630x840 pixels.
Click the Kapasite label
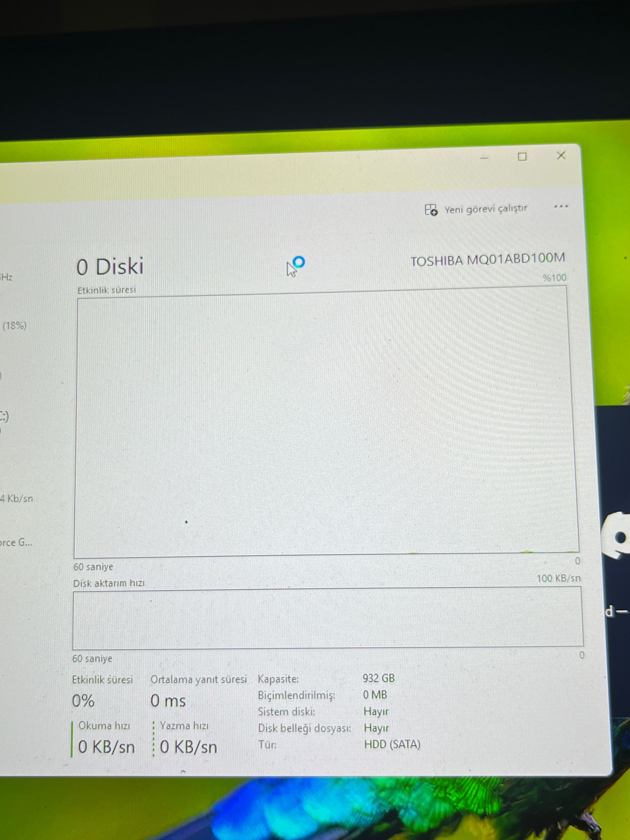tap(278, 679)
